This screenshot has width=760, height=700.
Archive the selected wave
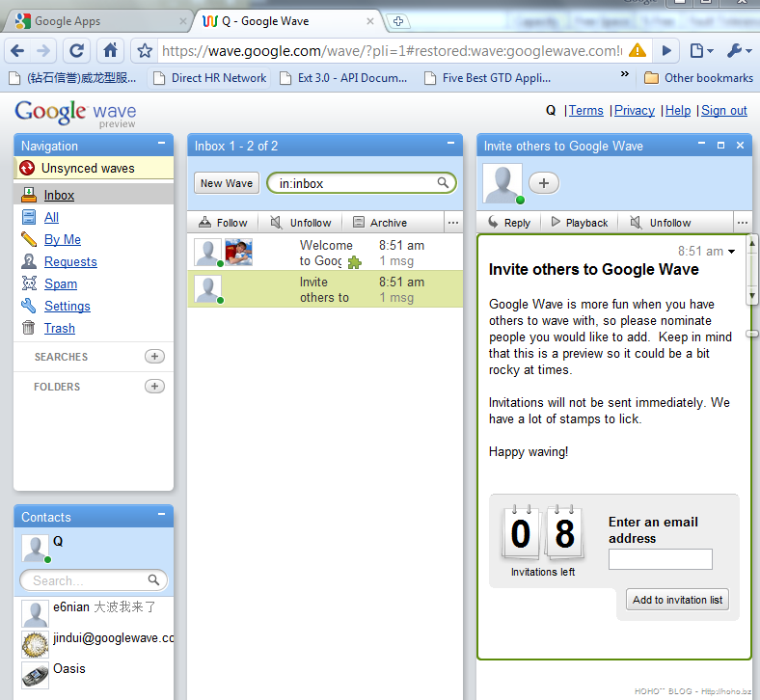[x=379, y=223]
